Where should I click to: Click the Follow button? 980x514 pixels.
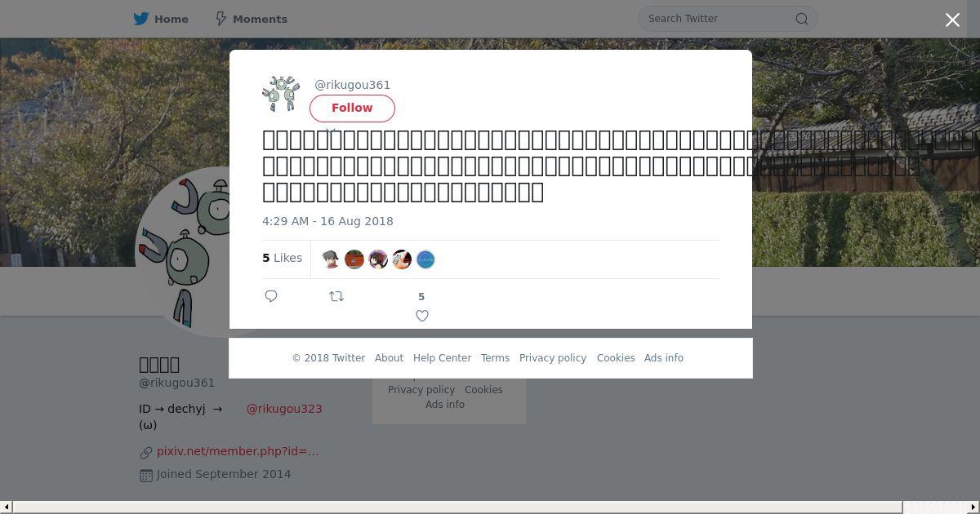coord(352,108)
